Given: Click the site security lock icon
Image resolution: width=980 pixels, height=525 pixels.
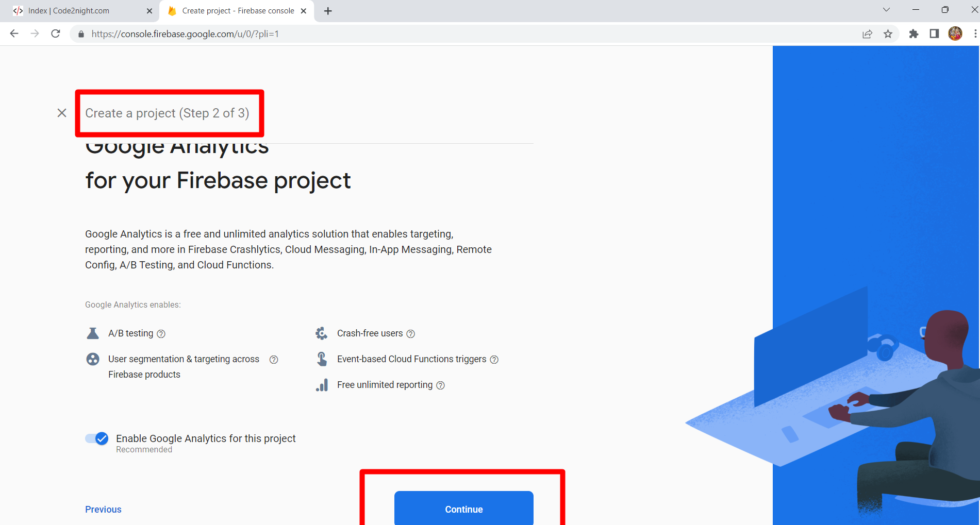Looking at the screenshot, I should coord(81,34).
